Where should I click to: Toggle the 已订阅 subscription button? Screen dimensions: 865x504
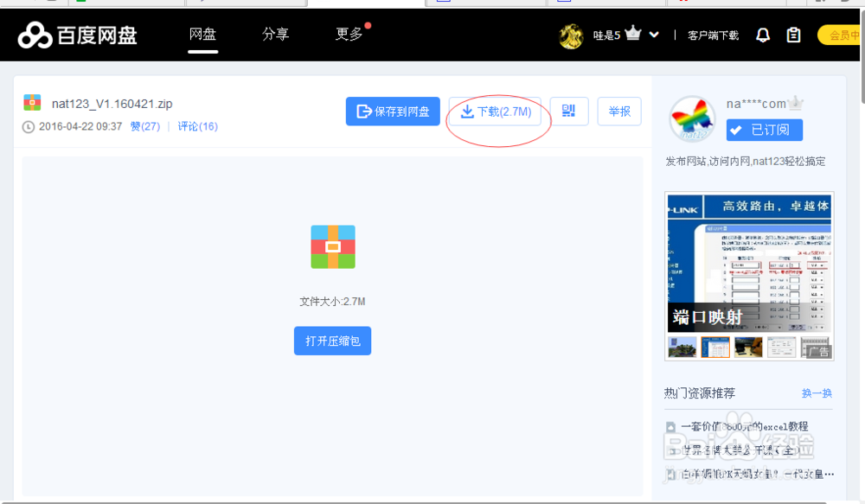pos(764,131)
